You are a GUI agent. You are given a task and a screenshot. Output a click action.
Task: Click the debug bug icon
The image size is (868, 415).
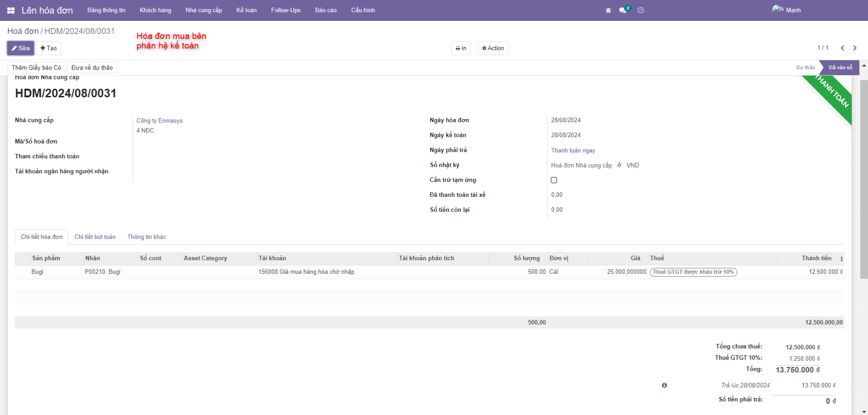click(608, 10)
